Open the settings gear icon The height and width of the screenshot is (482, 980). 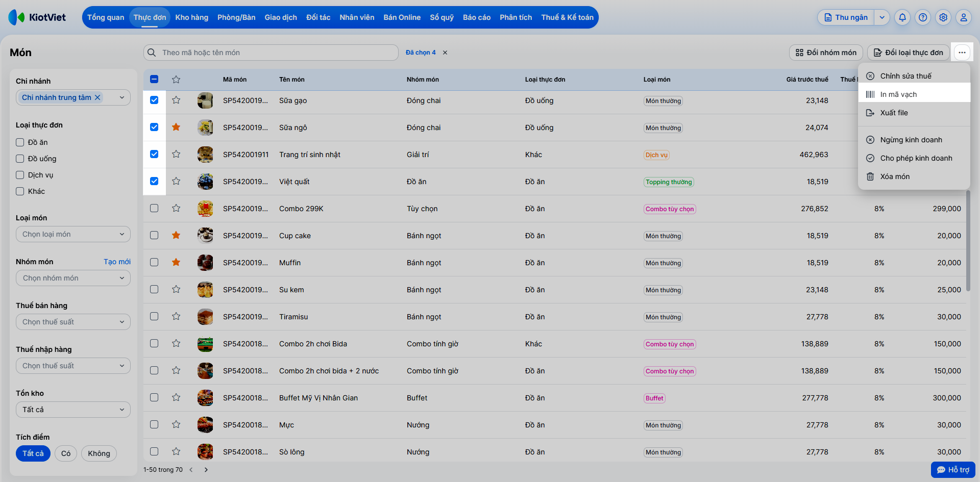943,17
